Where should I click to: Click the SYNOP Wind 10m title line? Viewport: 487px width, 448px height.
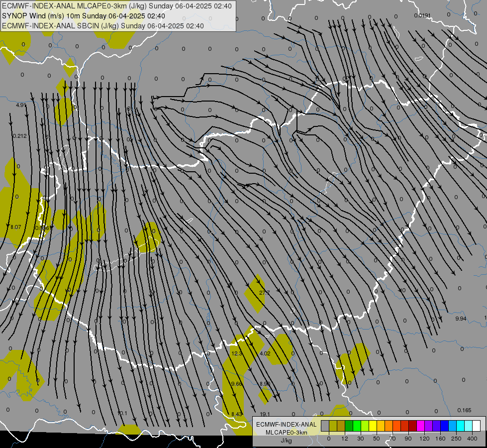pos(84,16)
